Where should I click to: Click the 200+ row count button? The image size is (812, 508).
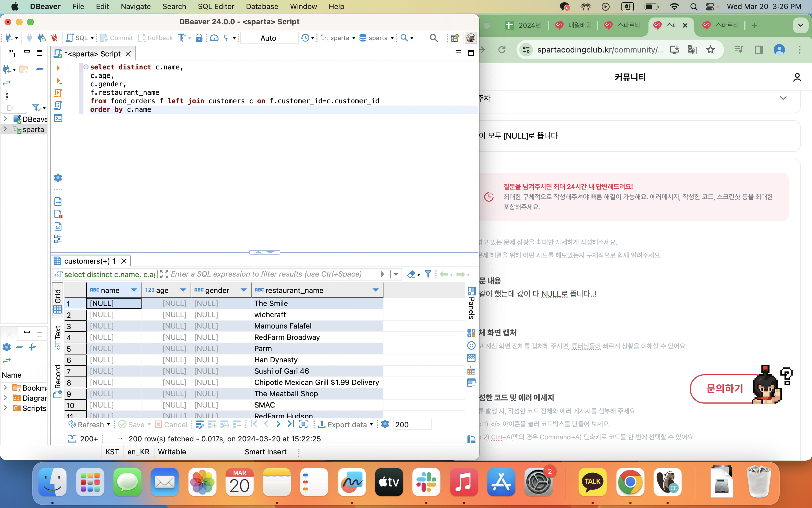click(83, 439)
